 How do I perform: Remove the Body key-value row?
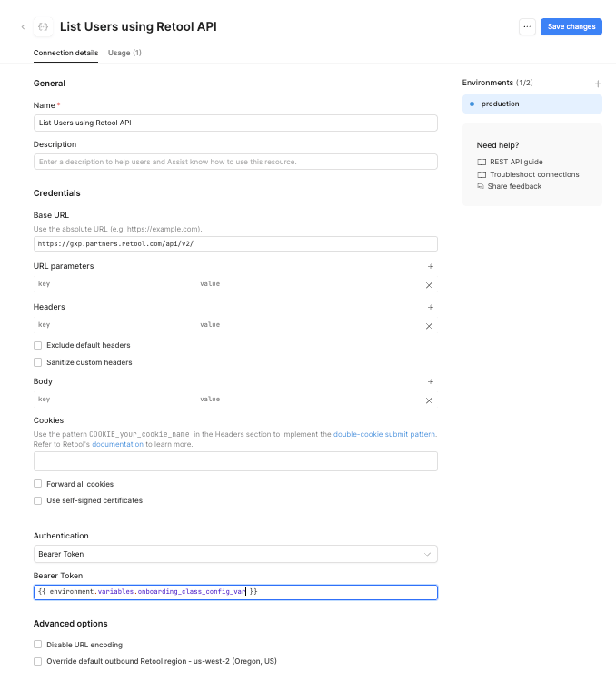[430, 400]
